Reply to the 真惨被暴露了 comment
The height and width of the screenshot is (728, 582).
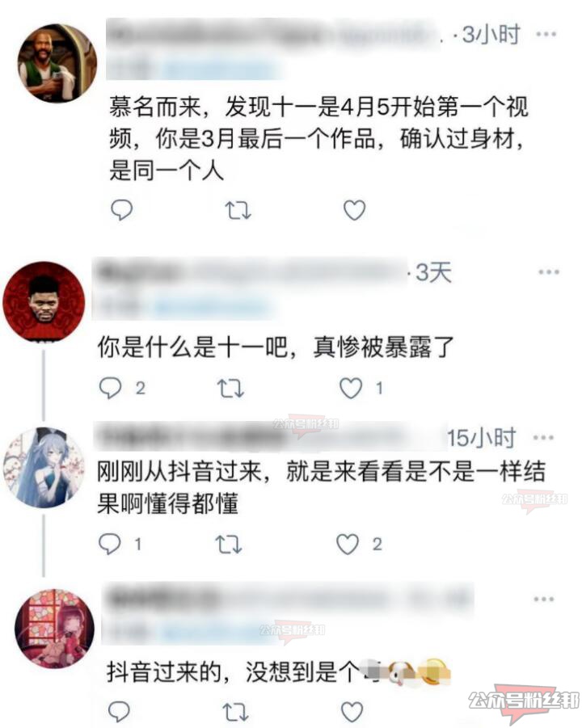(110, 388)
